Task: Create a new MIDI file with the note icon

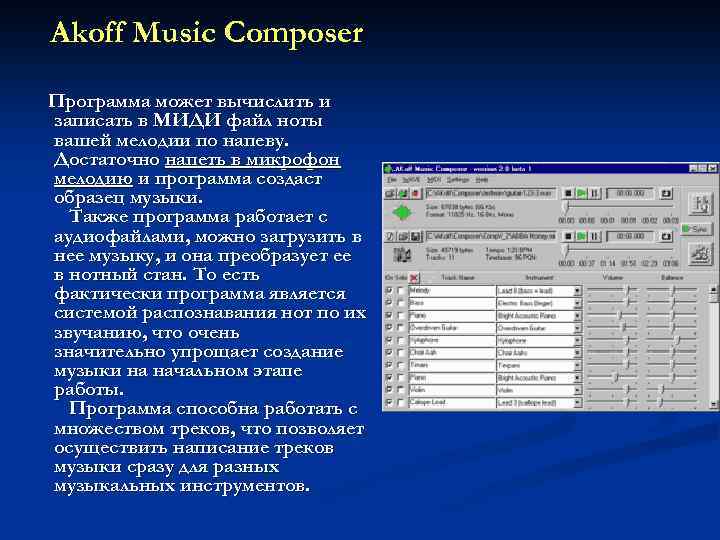Action: [x=389, y=236]
